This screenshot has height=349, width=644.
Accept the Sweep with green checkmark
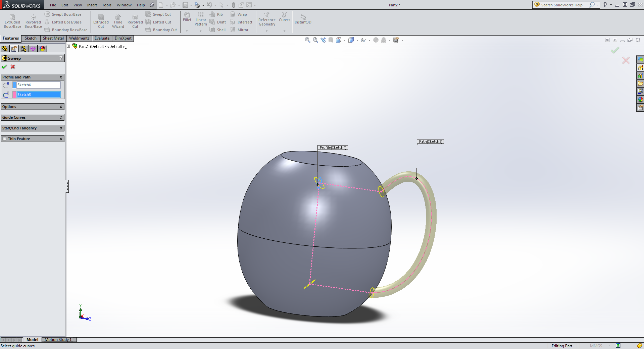[x=4, y=67]
